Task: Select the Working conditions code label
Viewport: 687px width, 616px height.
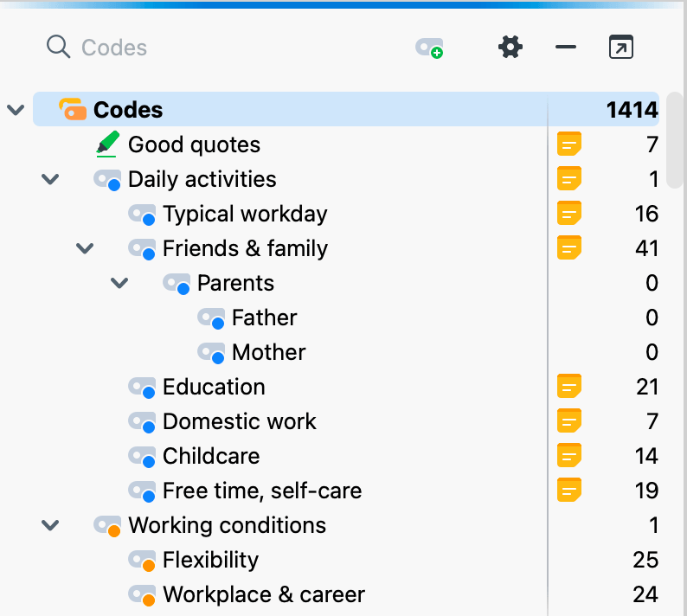Action: point(227,525)
